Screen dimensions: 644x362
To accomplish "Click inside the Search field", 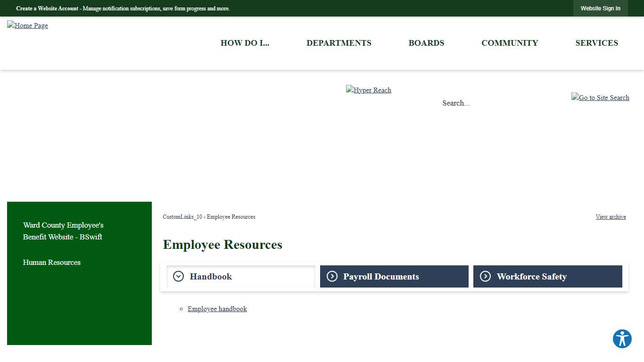I will (455, 103).
